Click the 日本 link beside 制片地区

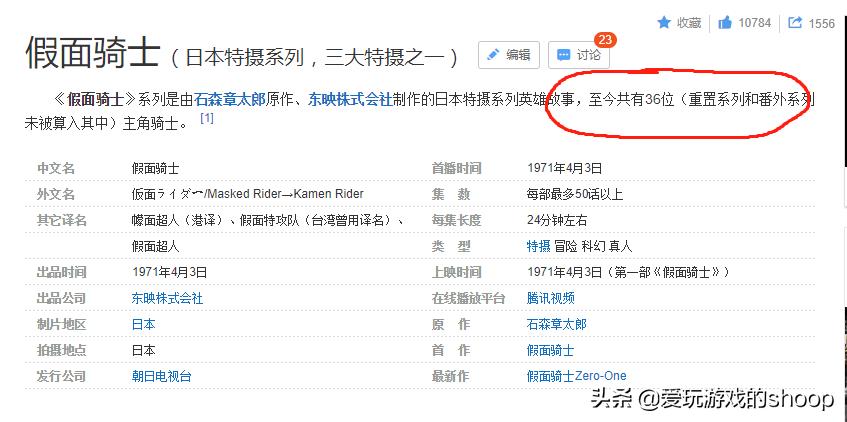143,324
